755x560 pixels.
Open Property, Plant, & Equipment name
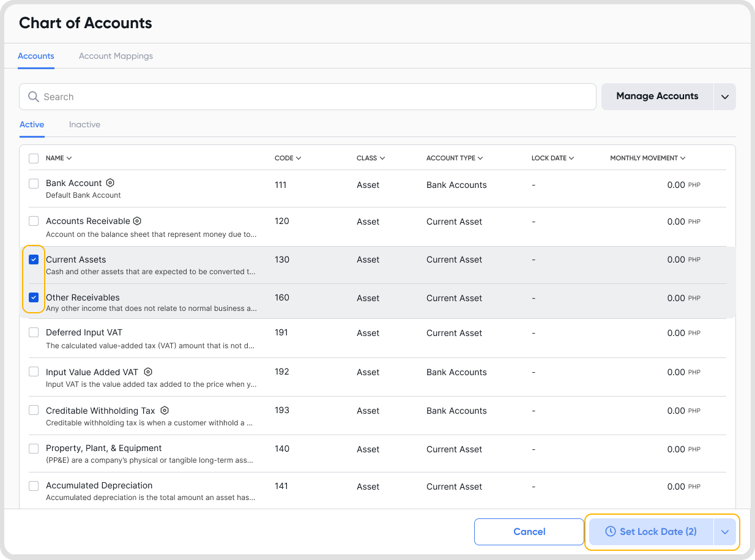(104, 448)
